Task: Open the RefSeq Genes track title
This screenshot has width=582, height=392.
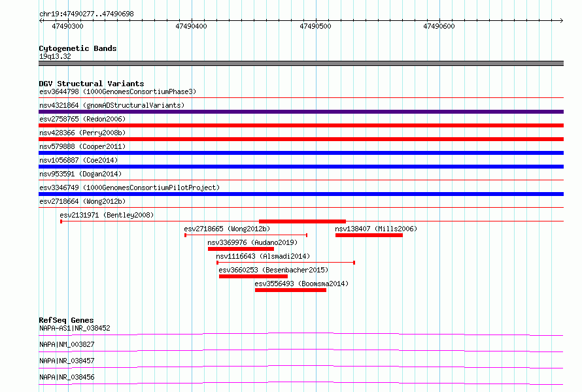Action: 67,320
